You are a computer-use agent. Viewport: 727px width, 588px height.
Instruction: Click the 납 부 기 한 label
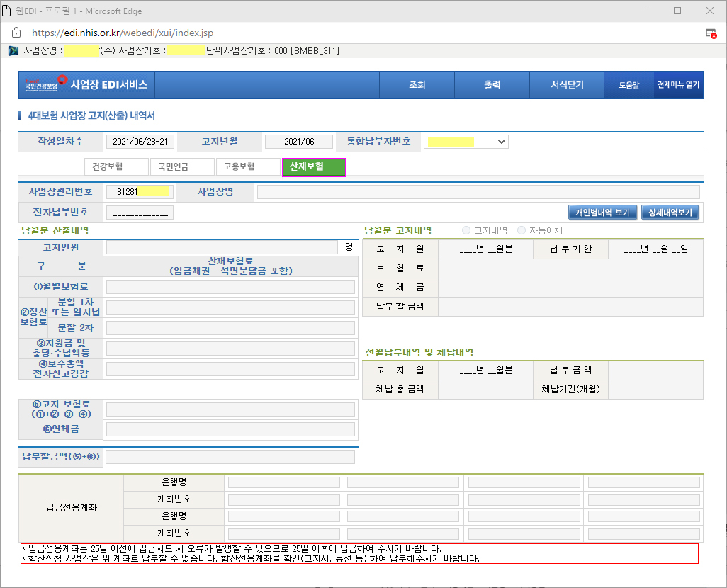pos(570,249)
